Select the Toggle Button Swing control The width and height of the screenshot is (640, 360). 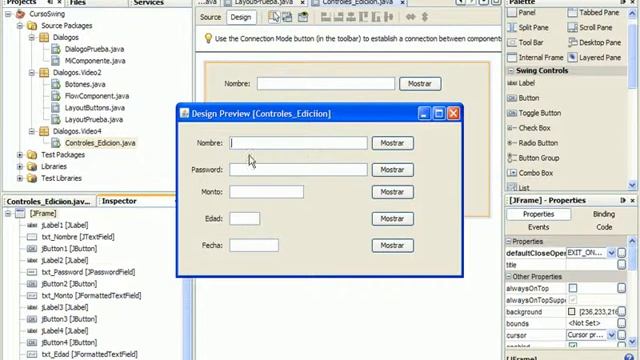pos(534,113)
